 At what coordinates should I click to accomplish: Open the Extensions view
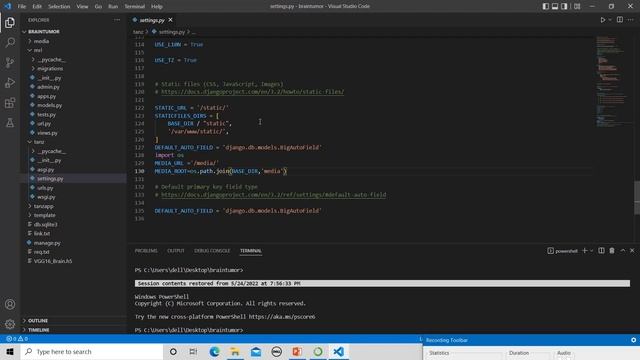(x=10, y=102)
